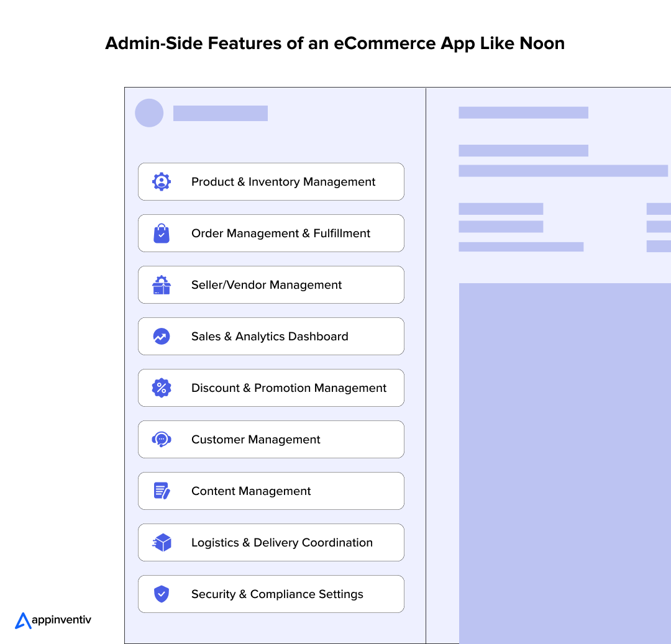Click the store icon for Seller/Vendor Management
This screenshot has height=644, width=671.
[162, 285]
